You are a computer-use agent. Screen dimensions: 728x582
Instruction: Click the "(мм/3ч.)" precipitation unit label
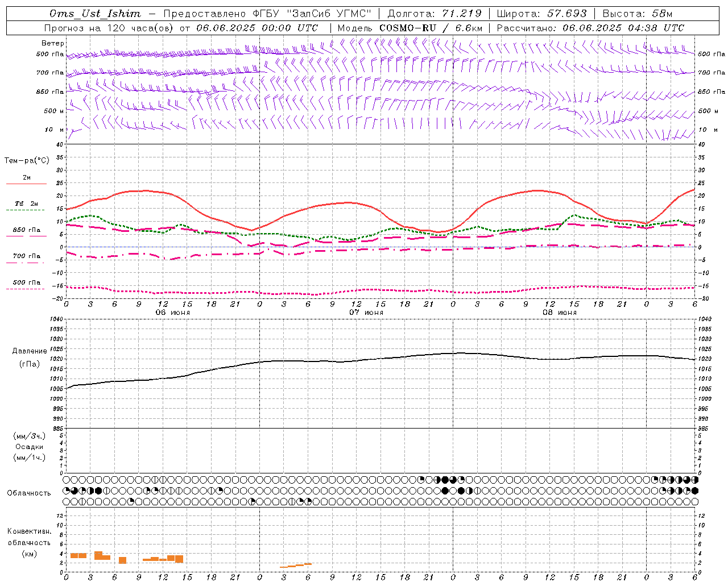pyautogui.click(x=29, y=436)
